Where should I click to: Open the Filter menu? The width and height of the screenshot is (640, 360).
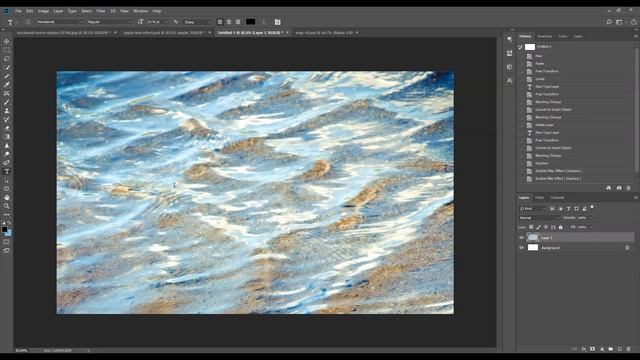101,11
